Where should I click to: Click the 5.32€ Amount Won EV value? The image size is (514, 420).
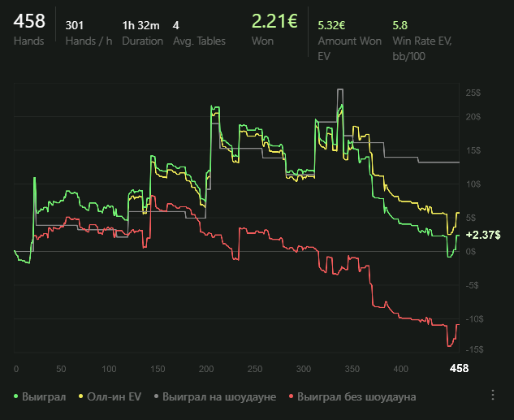coord(331,25)
